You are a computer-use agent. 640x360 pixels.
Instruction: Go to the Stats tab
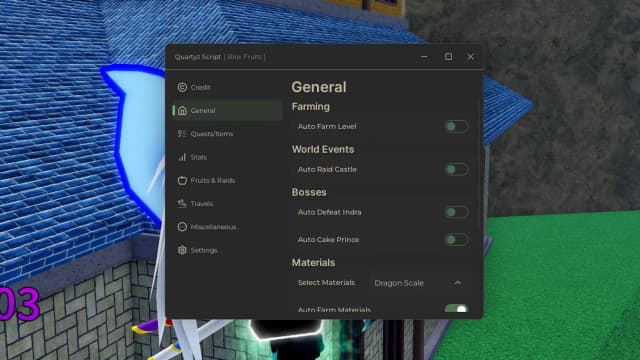point(199,157)
